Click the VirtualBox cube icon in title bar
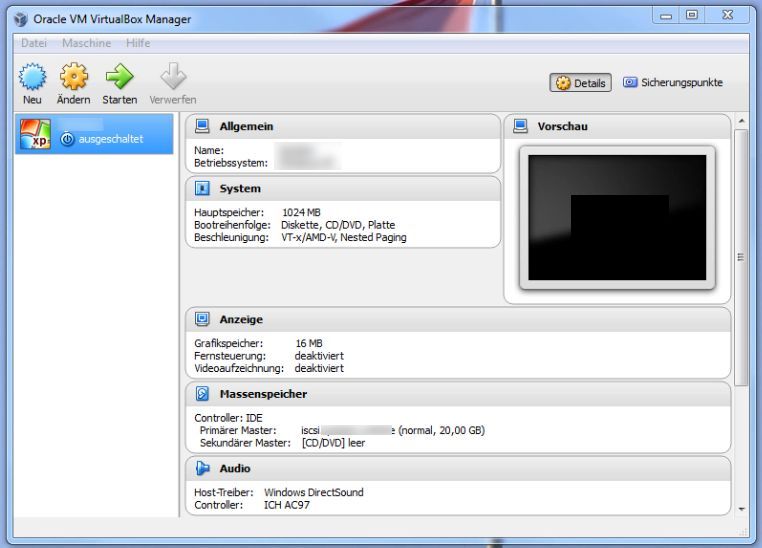Viewport: 762px width, 548px height. click(21, 19)
